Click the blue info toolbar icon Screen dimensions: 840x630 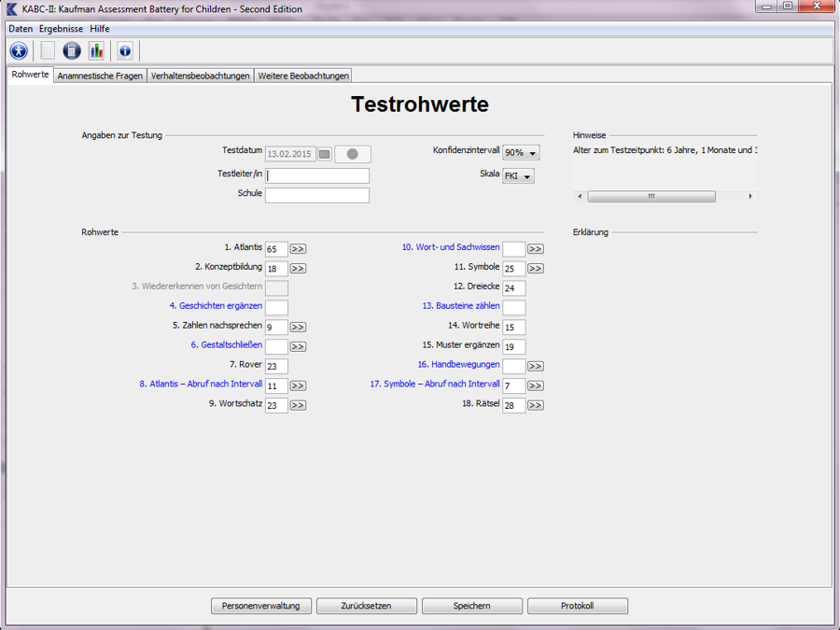coord(125,50)
